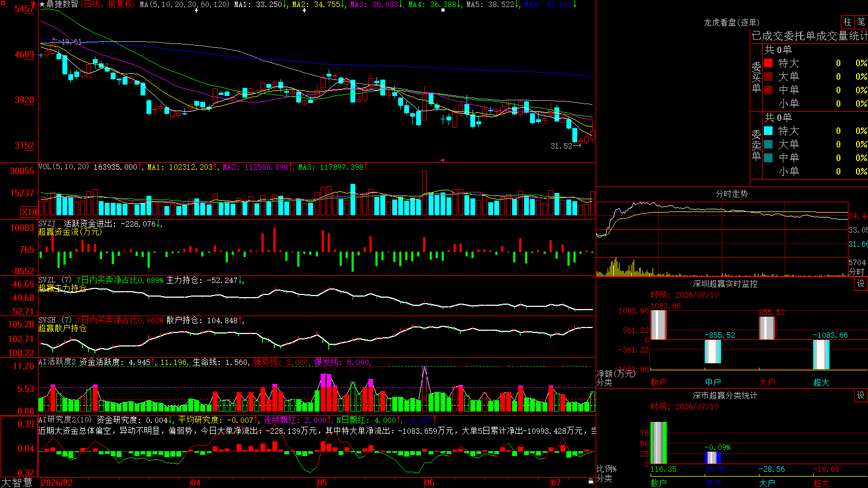The height and width of the screenshot is (488, 868).
Task: Click the 深市超赢分类统计 panel title
Action: (725, 395)
